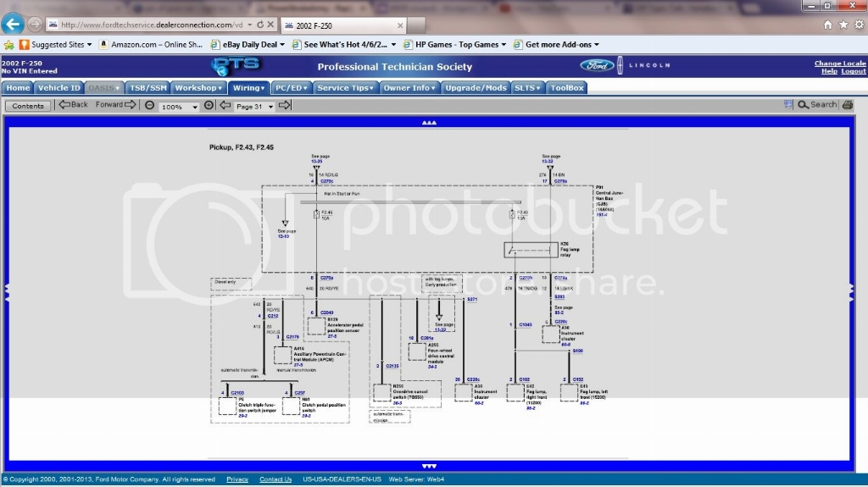Expand the eBay Daily Deal dropdown
The width and height of the screenshot is (868, 487).
tap(282, 45)
